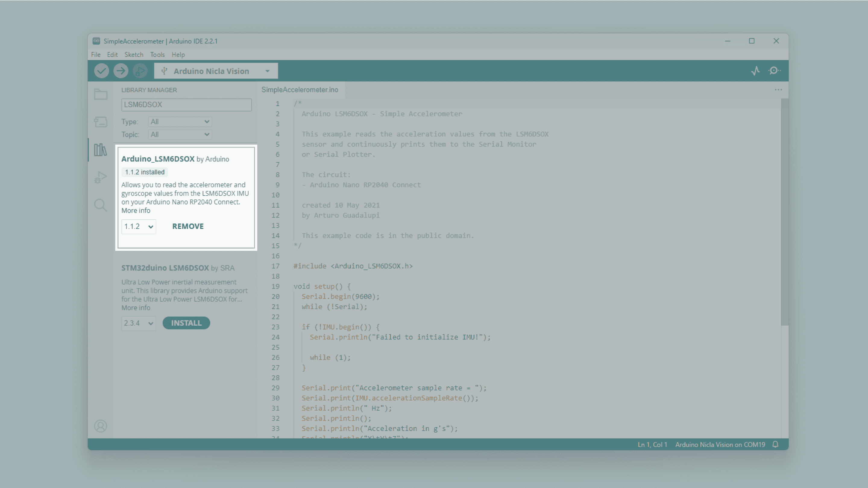The height and width of the screenshot is (488, 868).
Task: Click the Verify sketch checkmark button
Action: click(102, 71)
